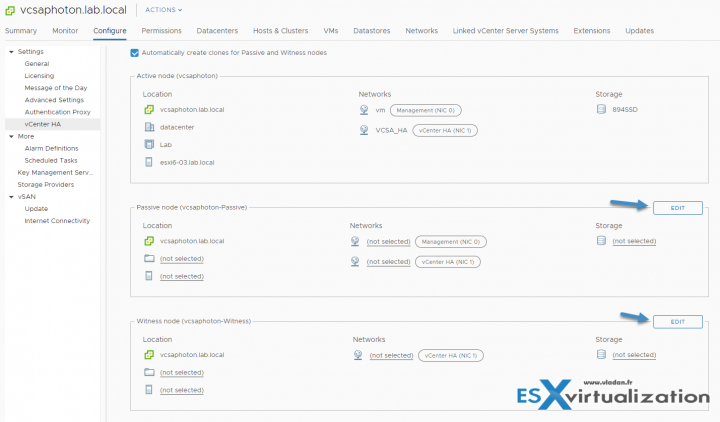The image size is (720, 422).
Task: Click EDIT button for Witness node
Action: point(678,322)
